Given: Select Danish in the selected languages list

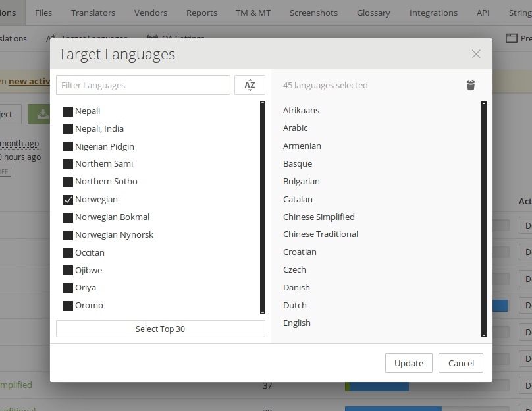Looking at the screenshot, I should click(296, 287).
